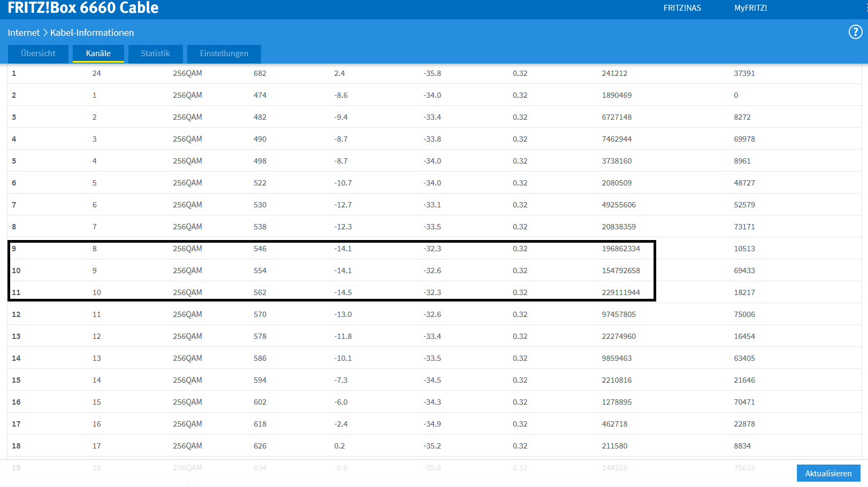The height and width of the screenshot is (487, 868).
Task: Select power level -10.1 cell
Action: point(343,358)
